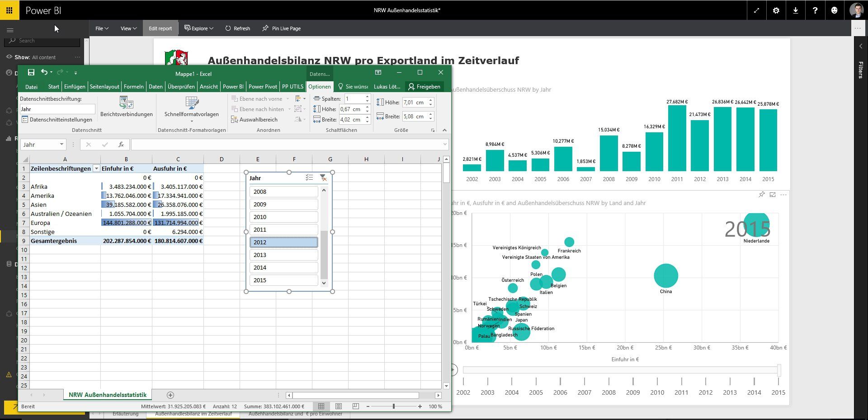Switch to the PP UTILS ribbon tab
The width and height of the screenshot is (868, 420).
[292, 87]
